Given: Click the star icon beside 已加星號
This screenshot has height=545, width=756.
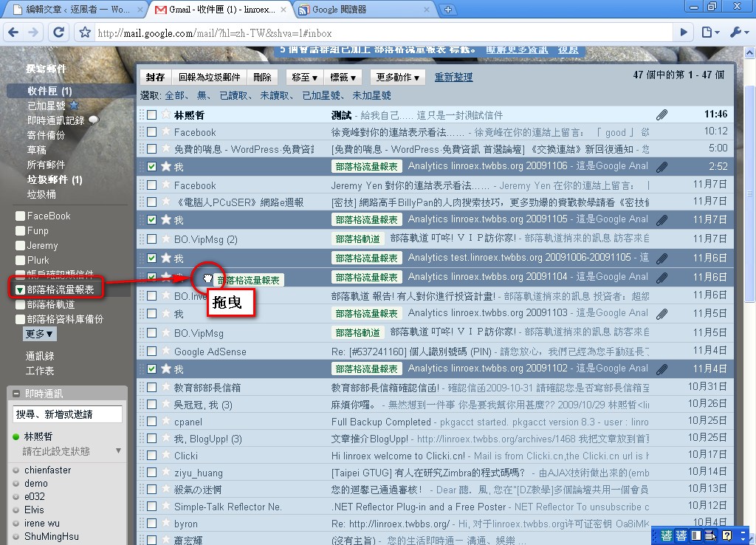Looking at the screenshot, I should coord(74,105).
